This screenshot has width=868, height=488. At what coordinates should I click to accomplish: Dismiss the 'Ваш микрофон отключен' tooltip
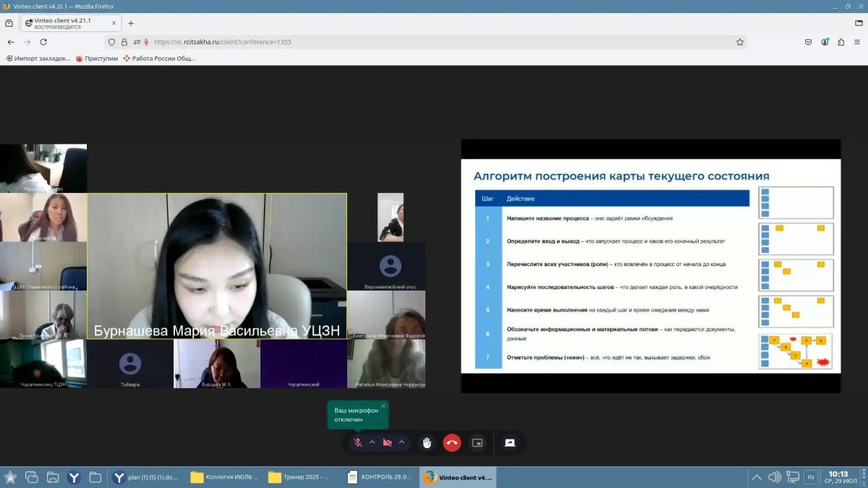[383, 406]
